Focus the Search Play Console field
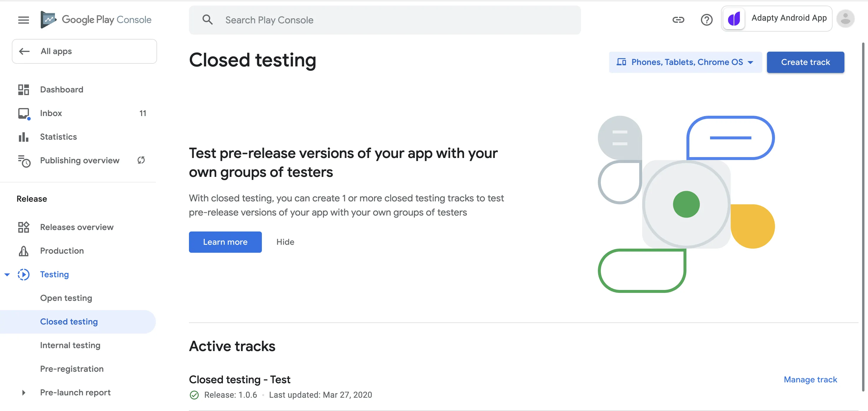868x411 pixels. [x=384, y=20]
